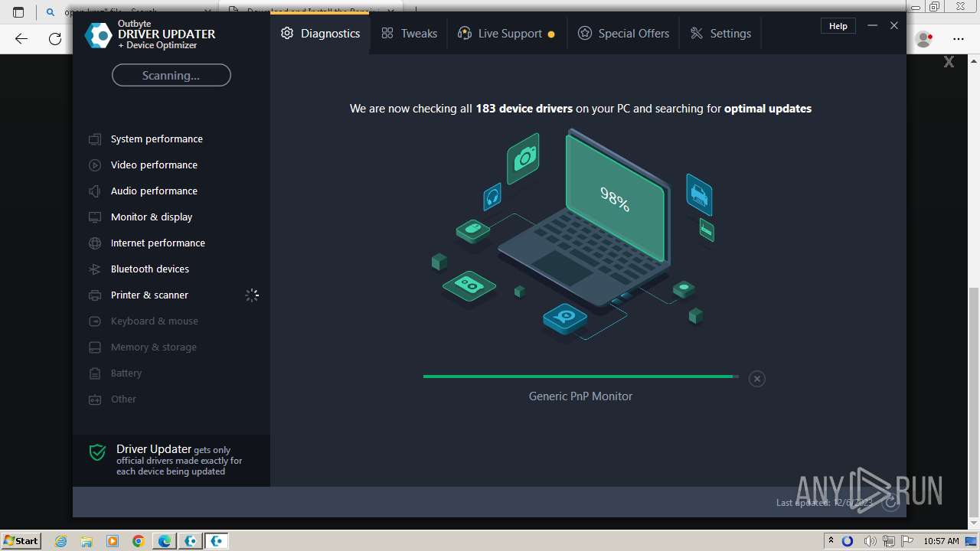
Task: Close the Driver Updater window
Action: (x=894, y=26)
